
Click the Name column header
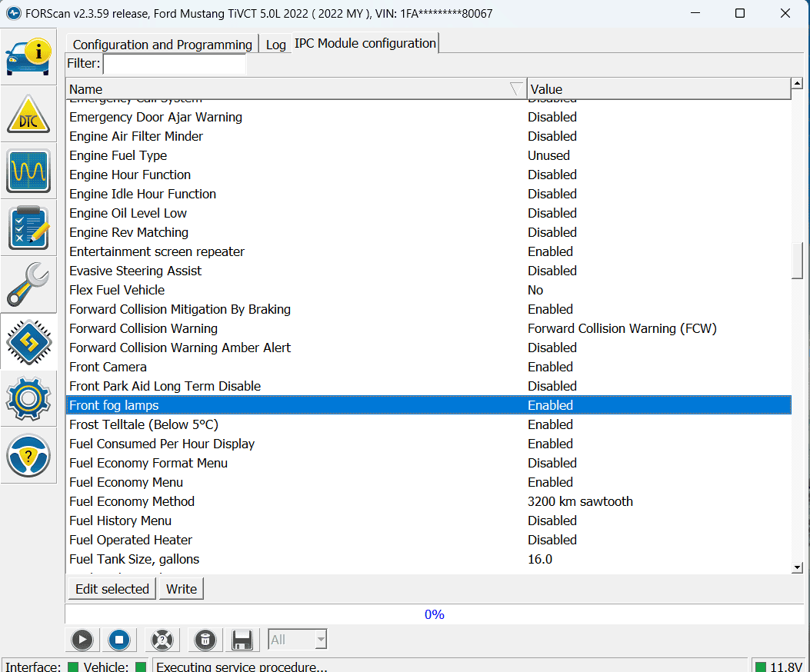[x=296, y=89]
